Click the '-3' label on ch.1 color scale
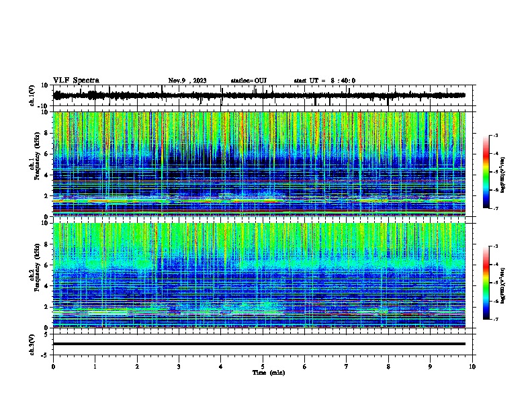This screenshot has height=411, width=532. (495, 136)
